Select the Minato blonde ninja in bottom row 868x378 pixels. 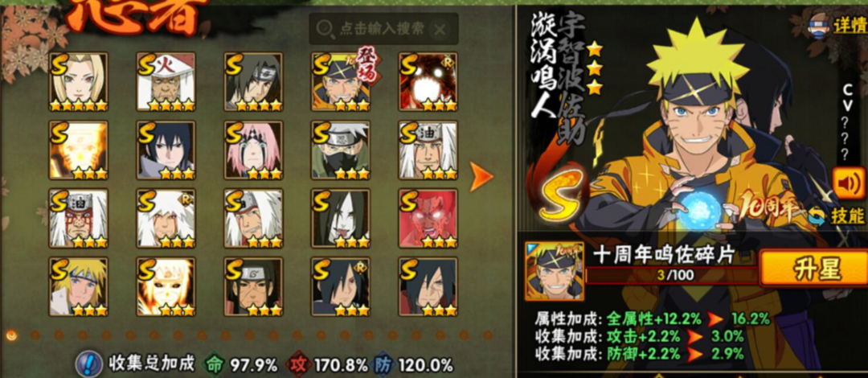coord(78,286)
